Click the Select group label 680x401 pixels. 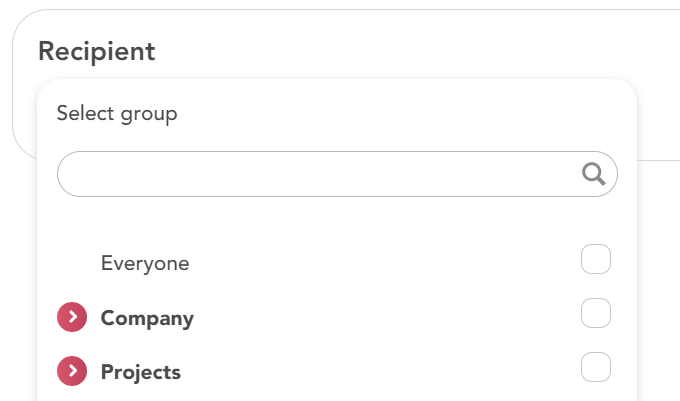117,114
